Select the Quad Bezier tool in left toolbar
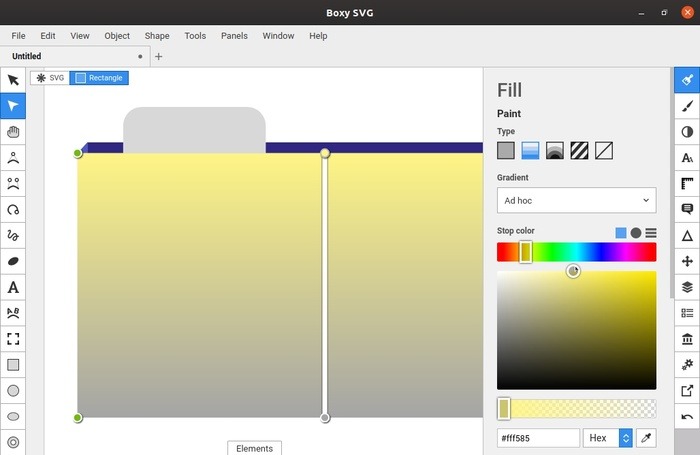 pyautogui.click(x=13, y=158)
